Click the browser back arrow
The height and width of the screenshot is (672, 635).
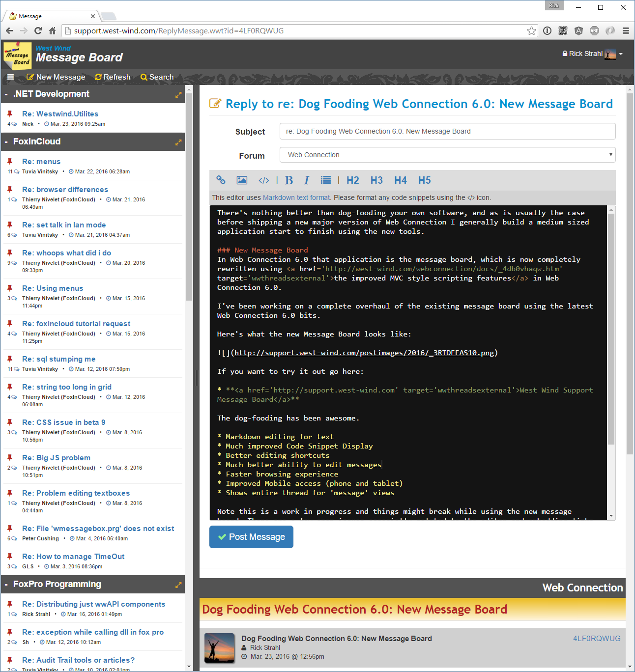point(9,30)
